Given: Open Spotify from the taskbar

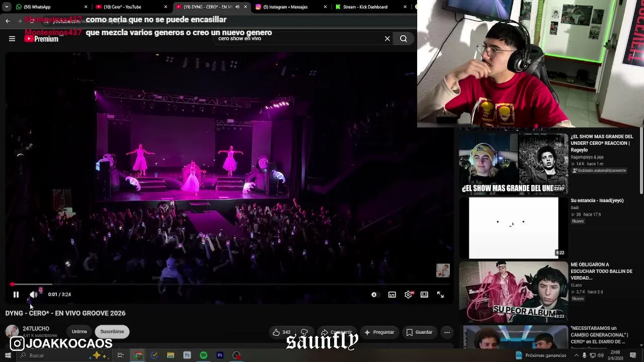Looking at the screenshot, I should (203, 355).
